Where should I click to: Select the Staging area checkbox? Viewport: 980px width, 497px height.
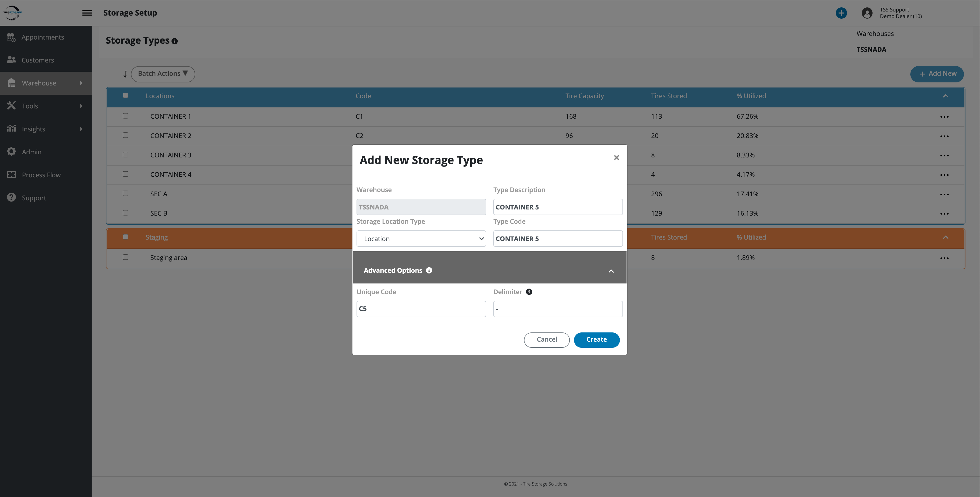(126, 257)
